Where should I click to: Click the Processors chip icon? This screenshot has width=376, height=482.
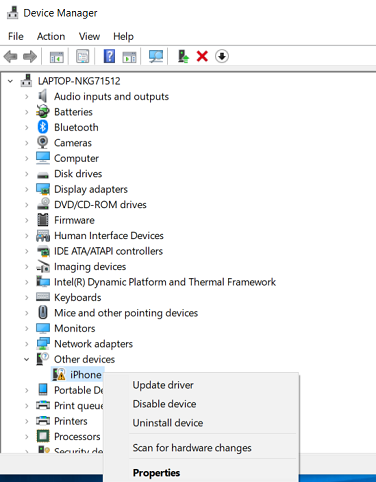(x=43, y=436)
